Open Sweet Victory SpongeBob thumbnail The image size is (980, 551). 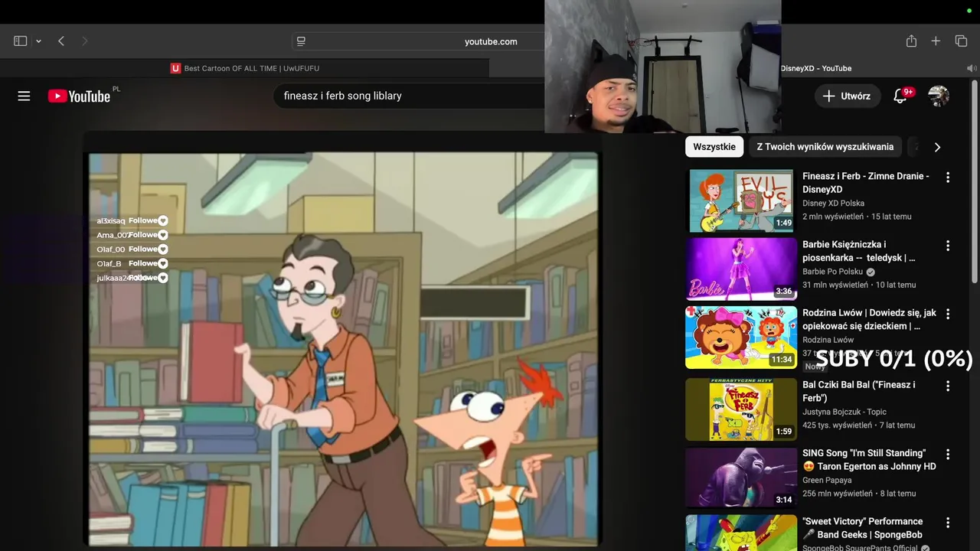pos(741,533)
